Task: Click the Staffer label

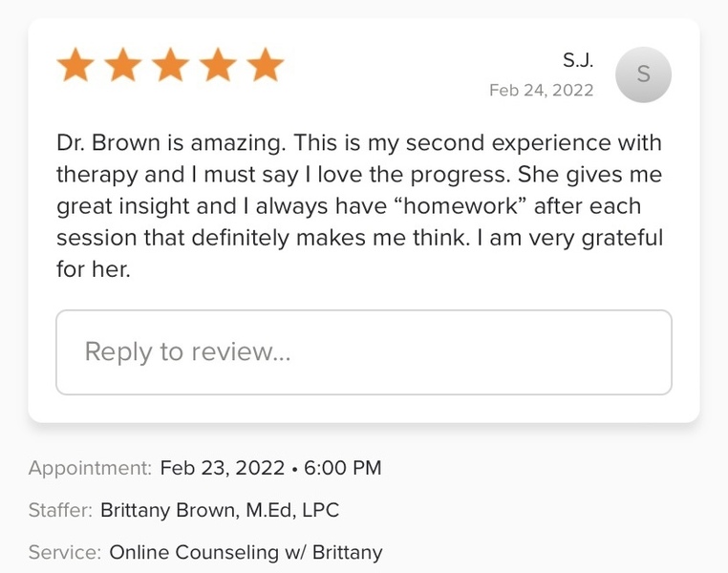Action: pos(60,510)
